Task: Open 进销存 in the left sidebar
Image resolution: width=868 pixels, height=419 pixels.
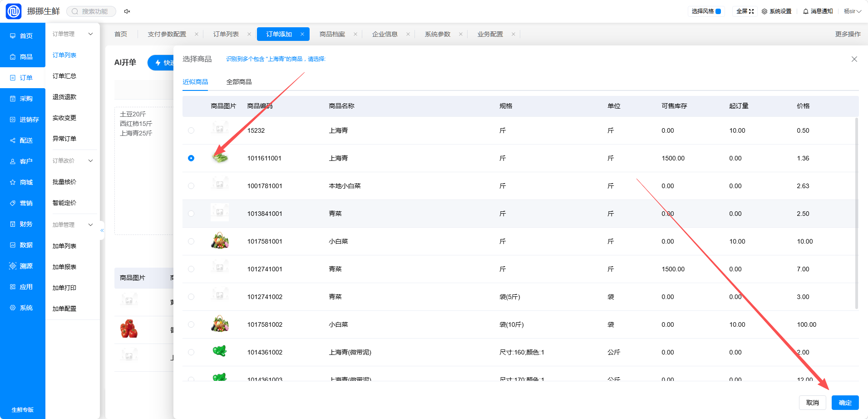Action: [x=23, y=120]
